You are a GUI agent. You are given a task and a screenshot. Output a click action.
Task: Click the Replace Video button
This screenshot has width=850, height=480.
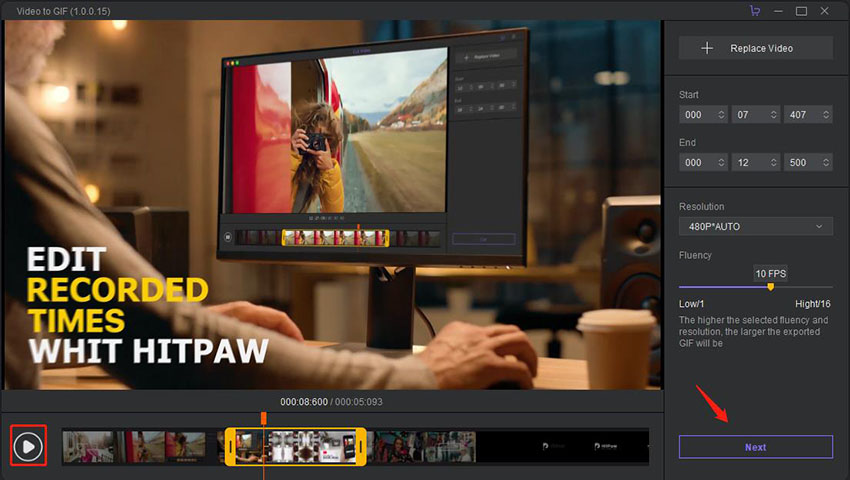[x=756, y=48]
